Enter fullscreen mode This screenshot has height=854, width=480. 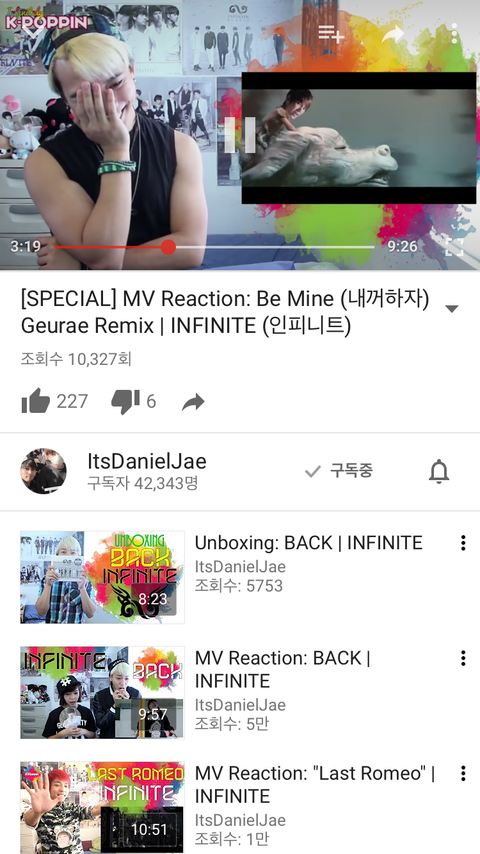[454, 246]
